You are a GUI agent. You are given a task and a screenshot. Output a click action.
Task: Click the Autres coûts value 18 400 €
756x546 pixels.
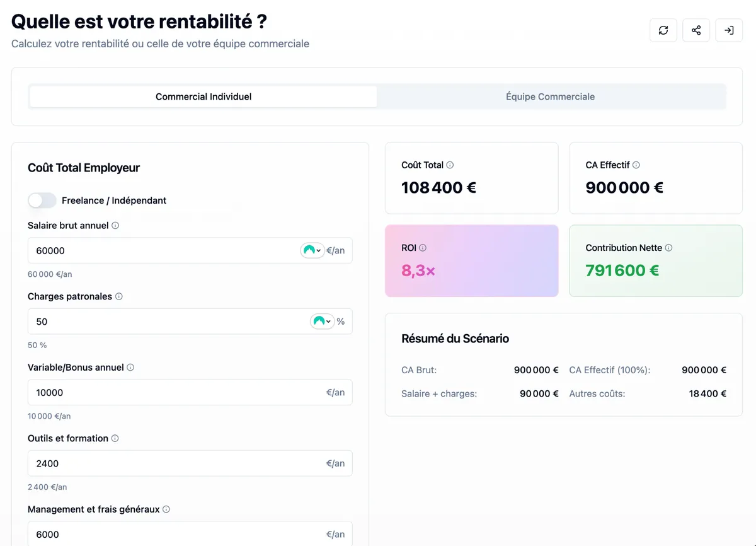click(707, 393)
